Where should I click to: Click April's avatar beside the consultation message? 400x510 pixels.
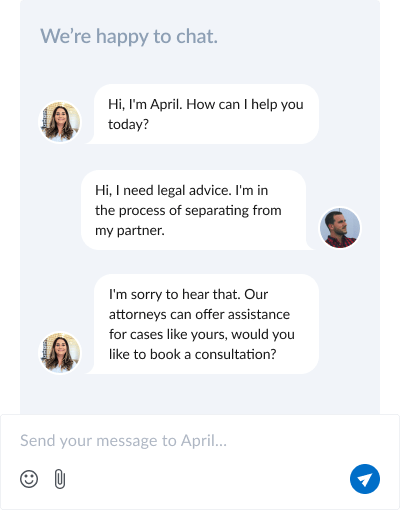60,352
